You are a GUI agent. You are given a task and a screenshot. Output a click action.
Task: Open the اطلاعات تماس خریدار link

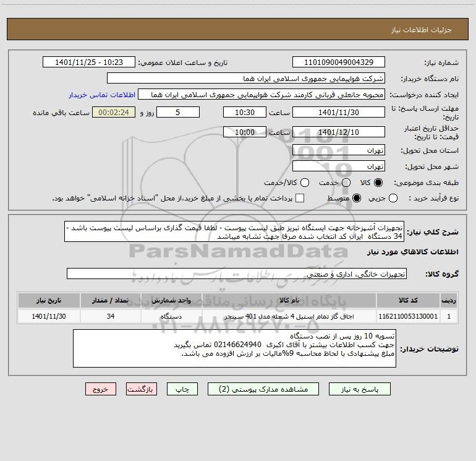click(x=102, y=95)
